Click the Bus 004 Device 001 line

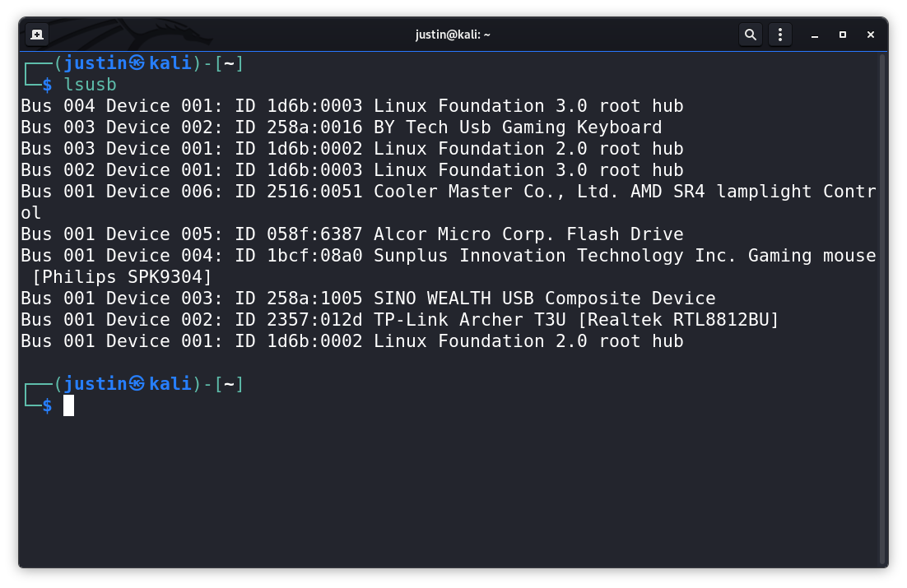click(x=352, y=106)
